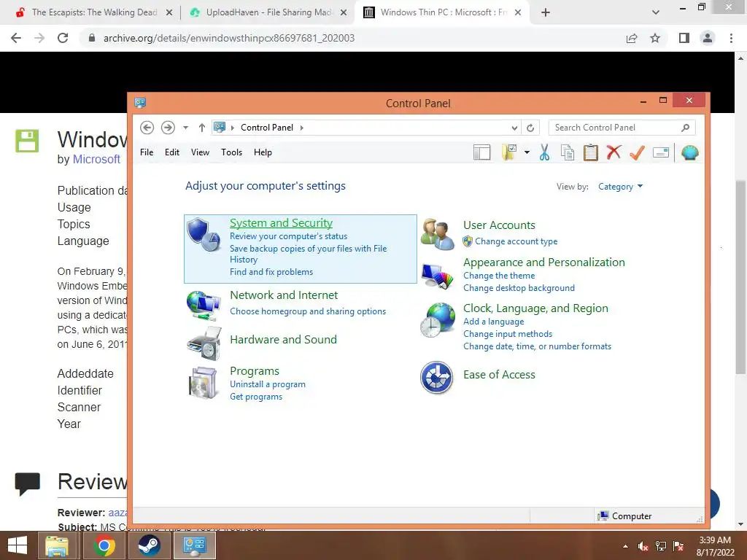Refresh the Control Panel view
Viewport: 747px width, 560px height.
coord(530,128)
